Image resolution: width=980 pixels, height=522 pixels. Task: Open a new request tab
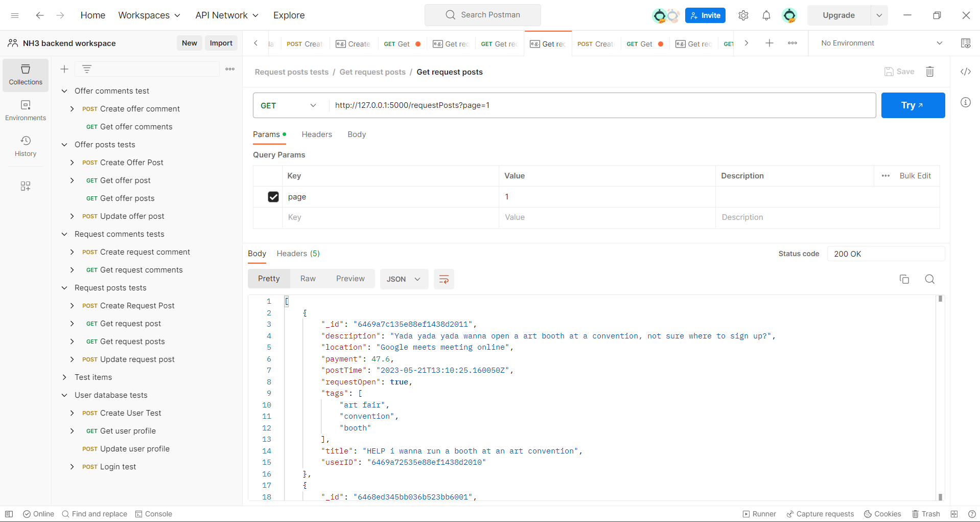click(769, 43)
